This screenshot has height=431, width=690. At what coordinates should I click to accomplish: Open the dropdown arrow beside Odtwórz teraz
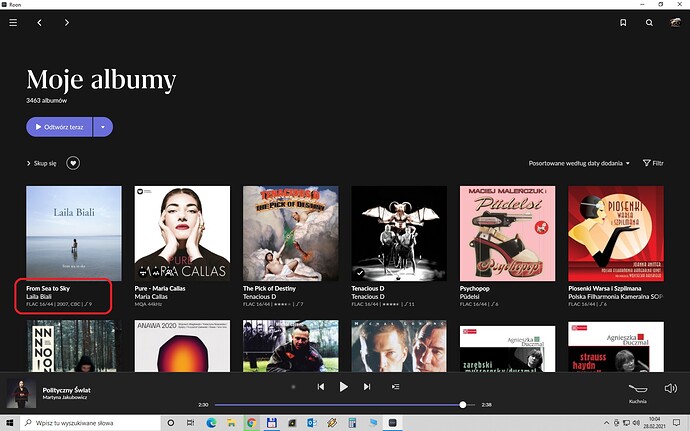pos(103,127)
